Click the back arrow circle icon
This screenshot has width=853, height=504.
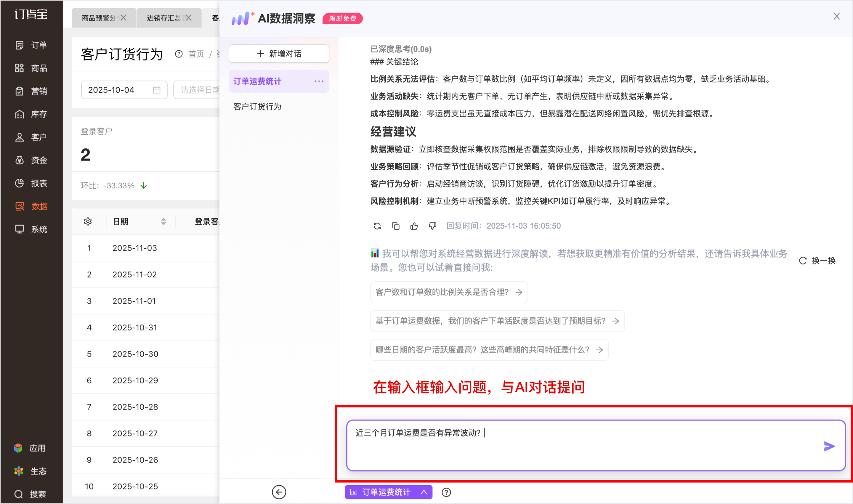pyautogui.click(x=279, y=492)
